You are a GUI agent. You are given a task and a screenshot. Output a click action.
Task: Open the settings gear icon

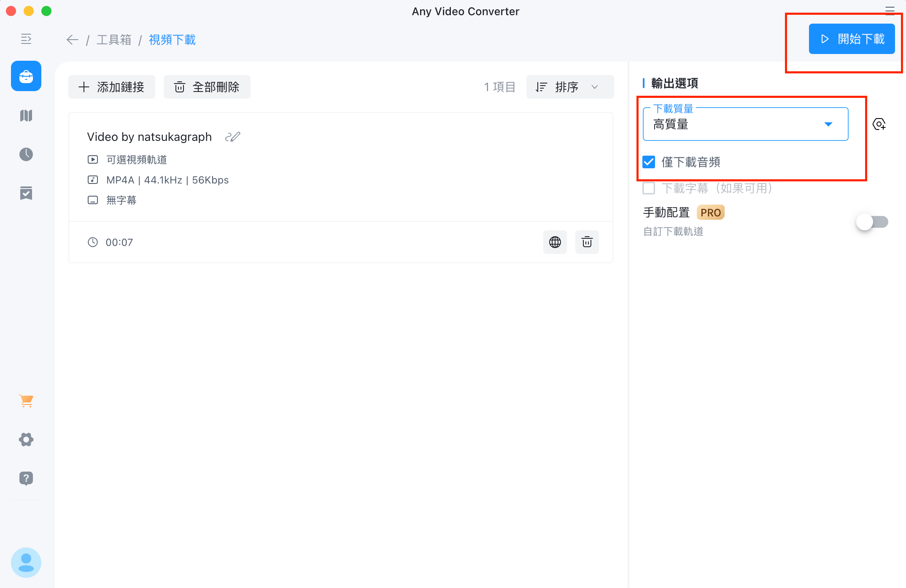(x=26, y=440)
